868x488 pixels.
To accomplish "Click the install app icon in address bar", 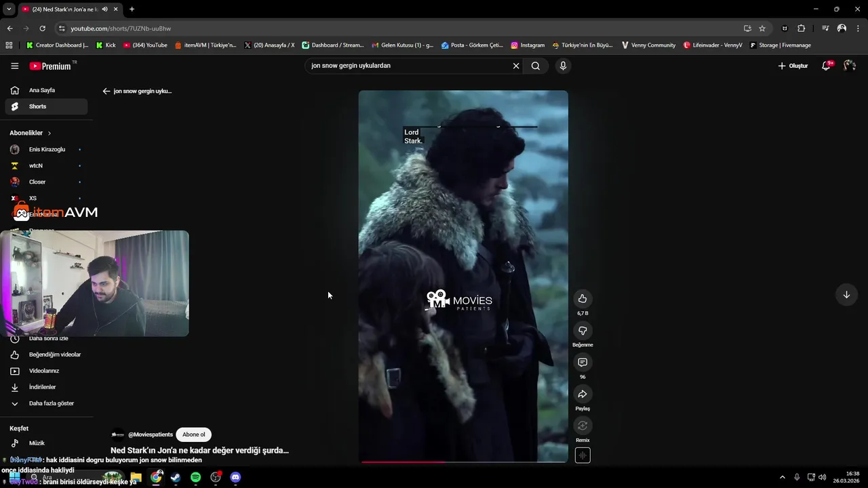I will click(747, 28).
